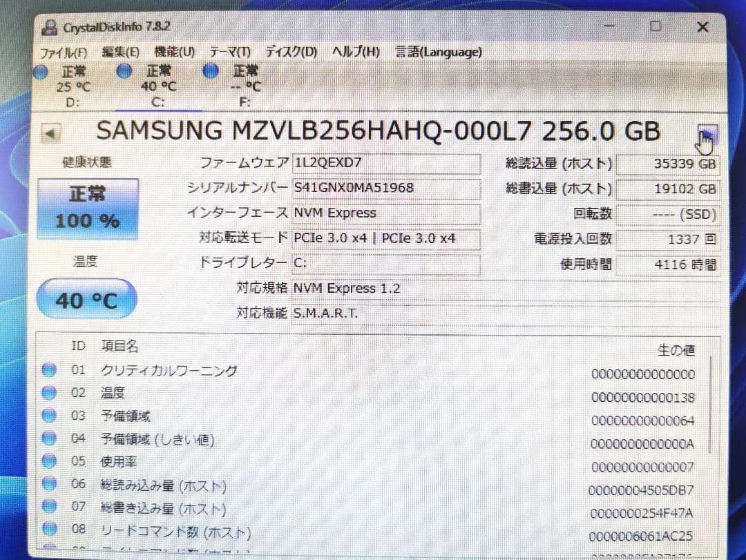This screenshot has width=746, height=560.
Task: Click the 40 °C temperature button
Action: tap(86, 300)
